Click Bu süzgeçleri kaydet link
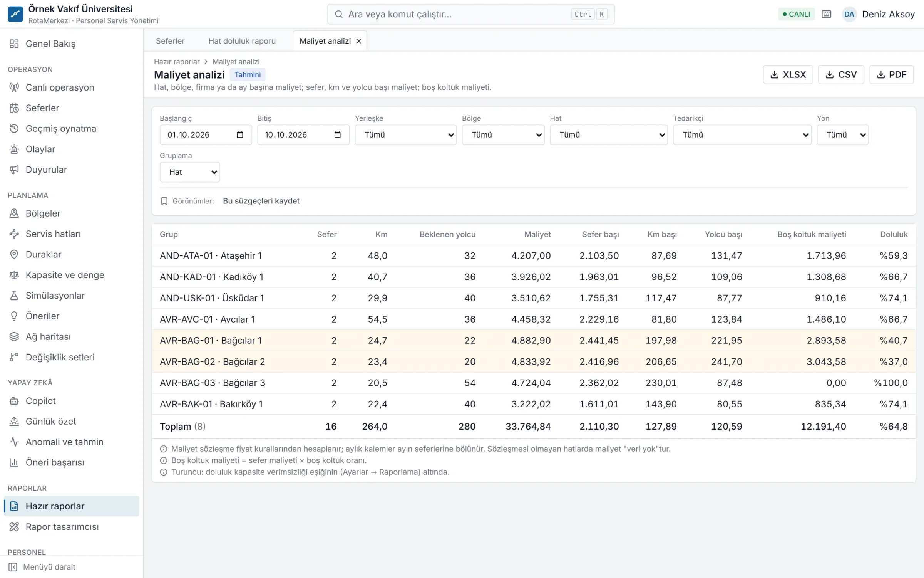The image size is (924, 578). pos(261,201)
